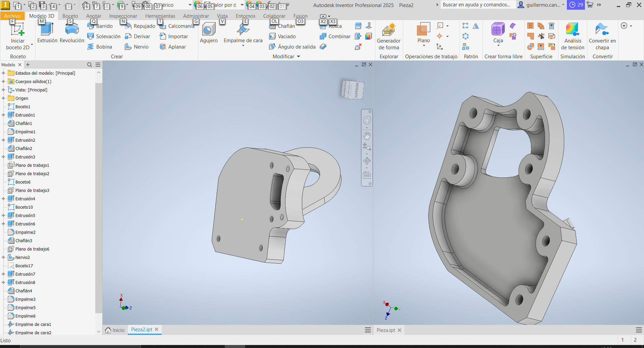The height and width of the screenshot is (348, 644).
Task: Open the Agujero hole tool
Action: tap(209, 33)
